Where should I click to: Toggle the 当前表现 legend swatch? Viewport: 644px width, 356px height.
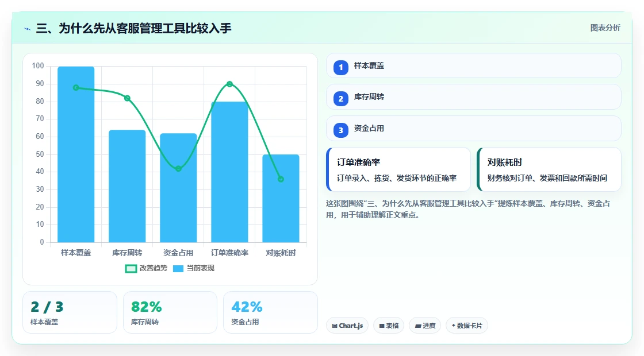(x=178, y=269)
